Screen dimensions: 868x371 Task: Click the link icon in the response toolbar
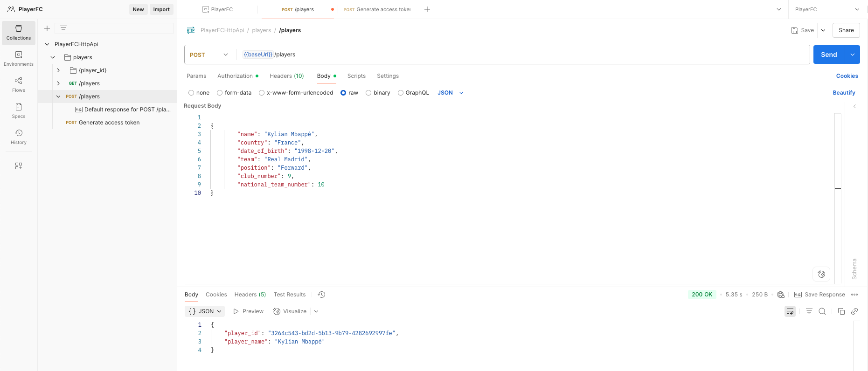tap(854, 311)
